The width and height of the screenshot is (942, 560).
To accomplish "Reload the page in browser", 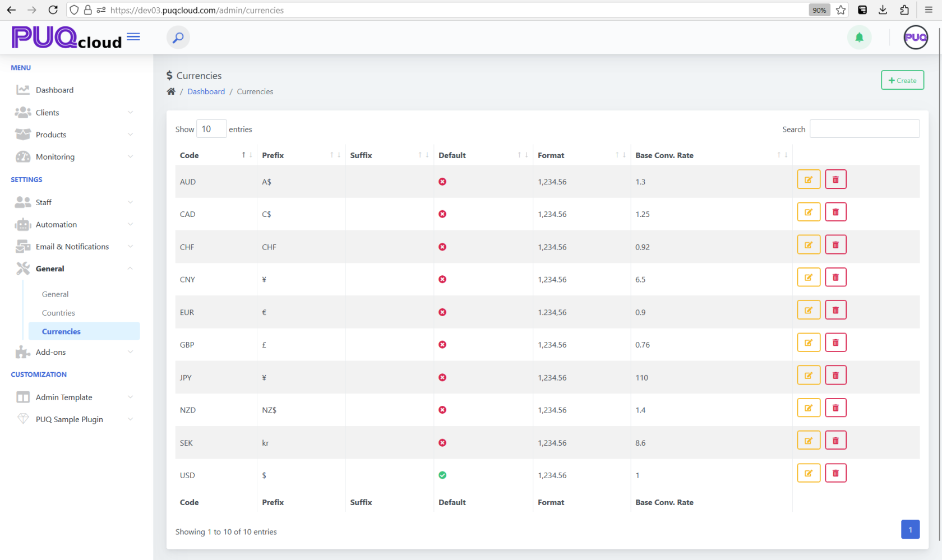I will pyautogui.click(x=53, y=10).
